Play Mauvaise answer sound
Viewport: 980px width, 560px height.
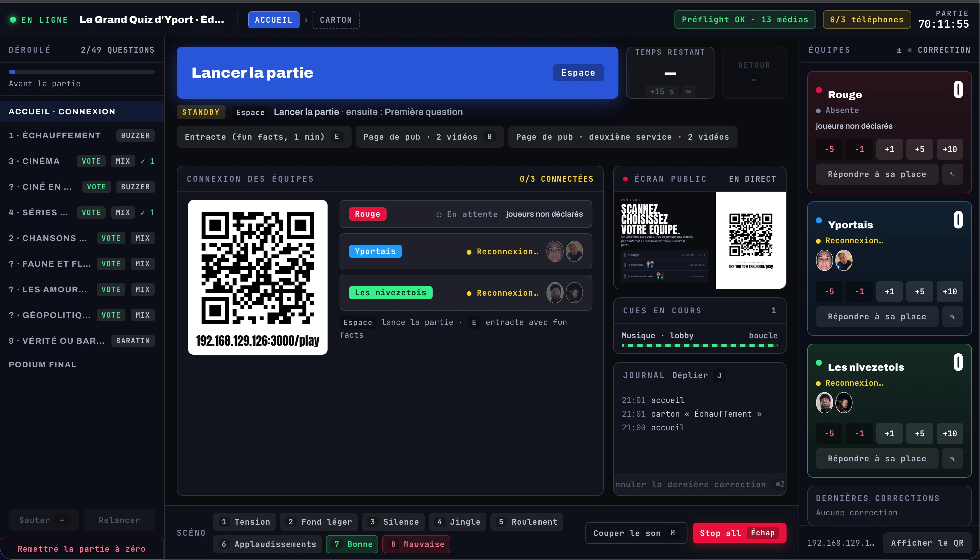416,544
